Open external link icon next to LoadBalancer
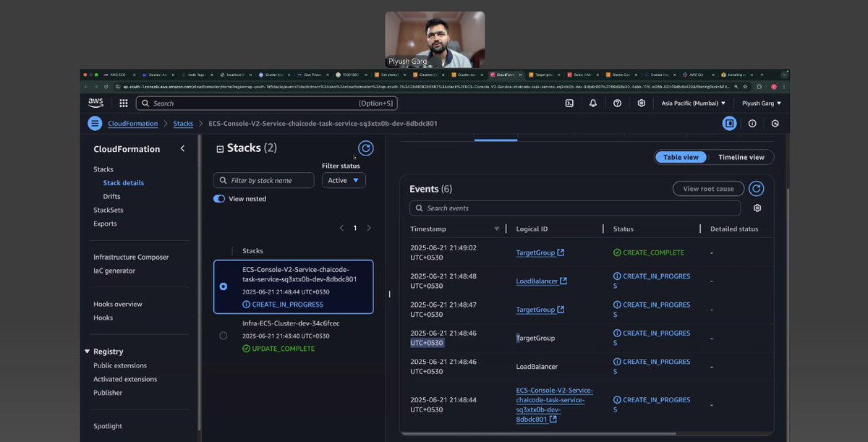This screenshot has height=442, width=868. tap(563, 281)
